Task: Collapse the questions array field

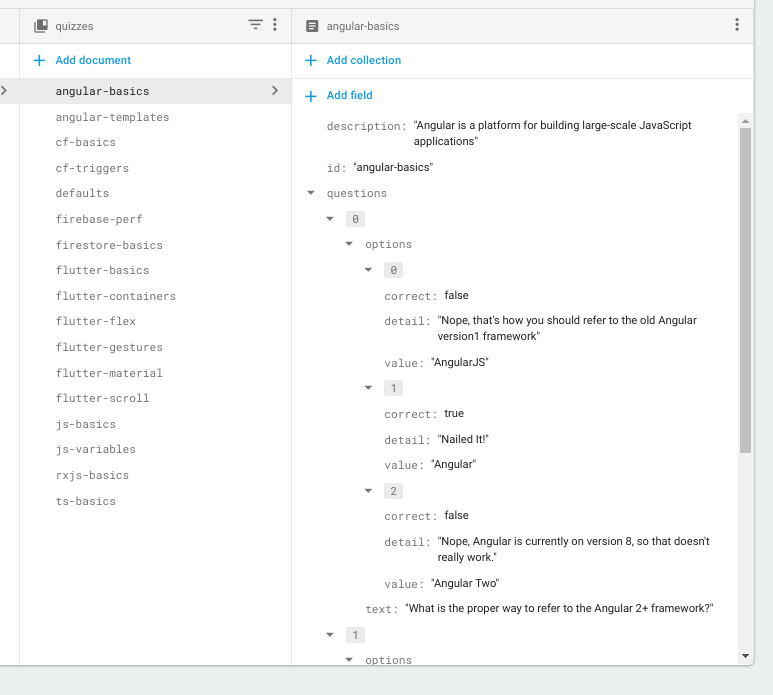Action: click(x=311, y=193)
